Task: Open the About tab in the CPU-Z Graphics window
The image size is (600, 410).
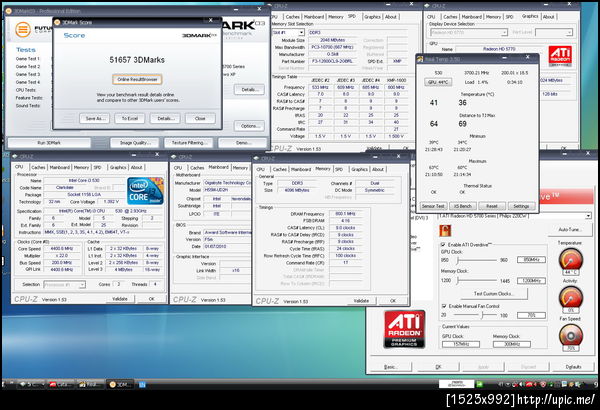Action: tap(548, 17)
